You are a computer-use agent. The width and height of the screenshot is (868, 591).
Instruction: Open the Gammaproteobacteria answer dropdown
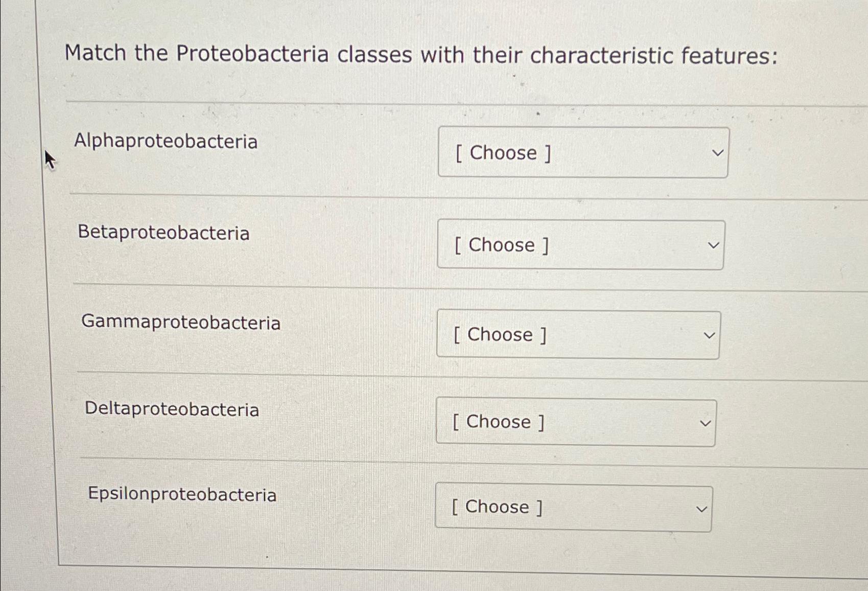577,335
